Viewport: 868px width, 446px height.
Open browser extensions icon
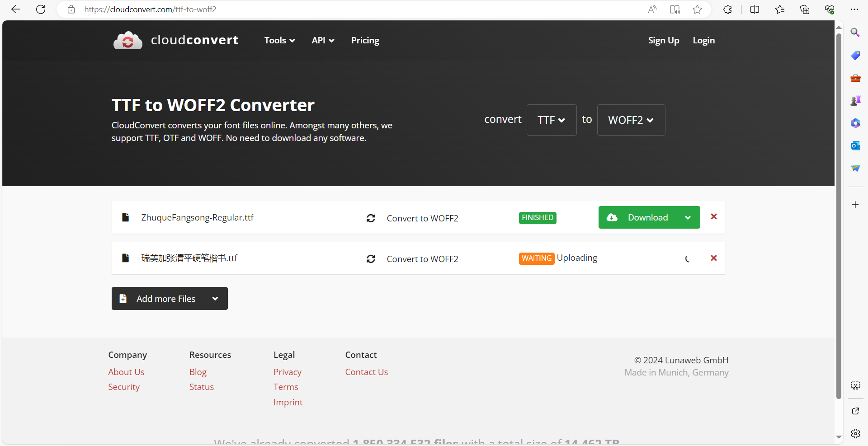point(727,9)
